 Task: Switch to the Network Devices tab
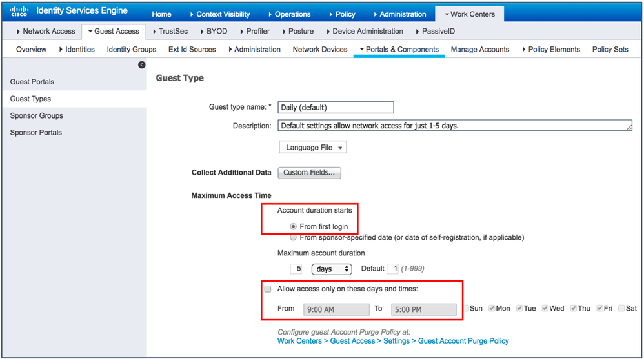pyautogui.click(x=320, y=49)
